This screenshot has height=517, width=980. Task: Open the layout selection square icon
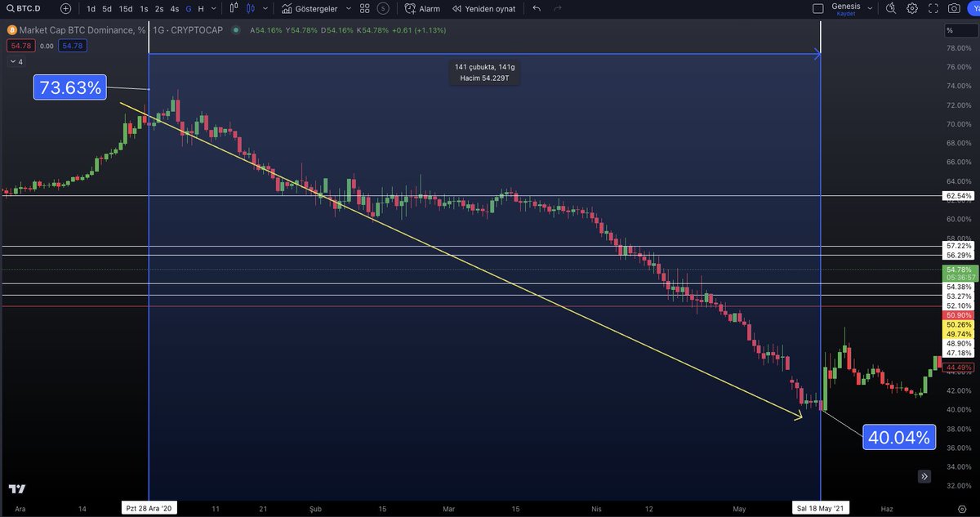point(819,8)
